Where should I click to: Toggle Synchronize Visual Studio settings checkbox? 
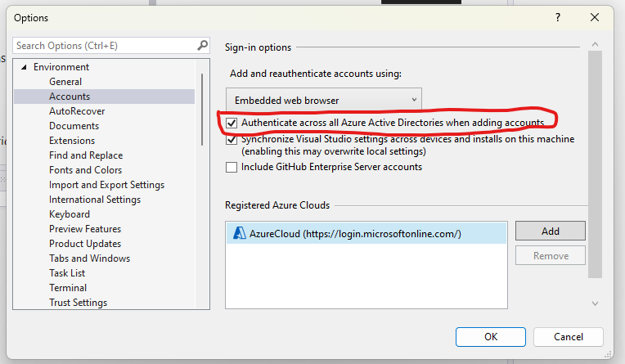click(232, 140)
